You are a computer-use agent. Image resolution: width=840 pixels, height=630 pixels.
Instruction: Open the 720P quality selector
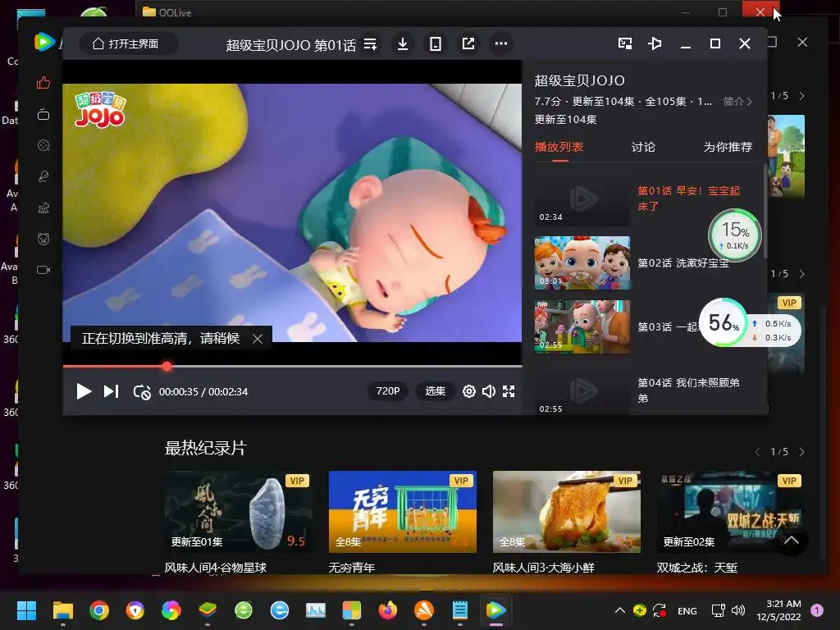(x=388, y=391)
